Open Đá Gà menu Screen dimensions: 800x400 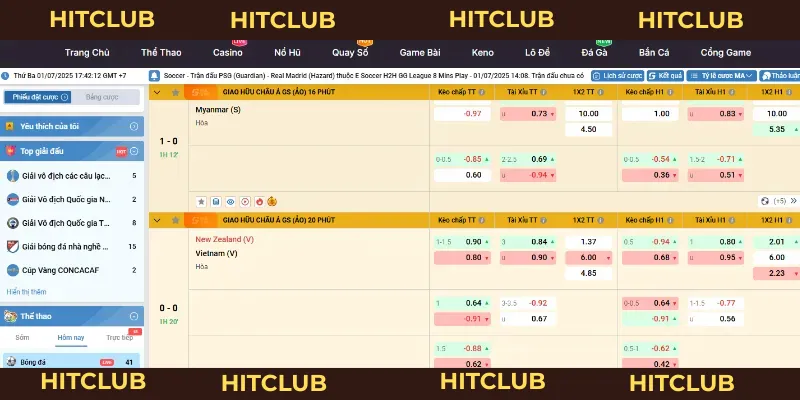594,53
